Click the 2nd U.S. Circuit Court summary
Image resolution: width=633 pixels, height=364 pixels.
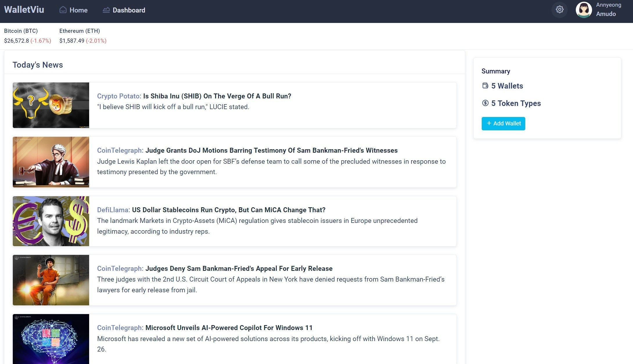(x=271, y=285)
